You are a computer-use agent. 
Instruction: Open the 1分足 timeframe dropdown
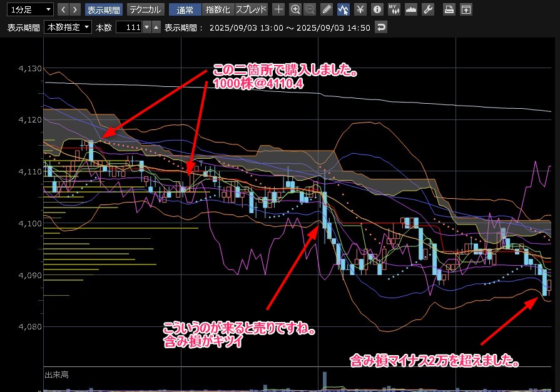pyautogui.click(x=31, y=9)
